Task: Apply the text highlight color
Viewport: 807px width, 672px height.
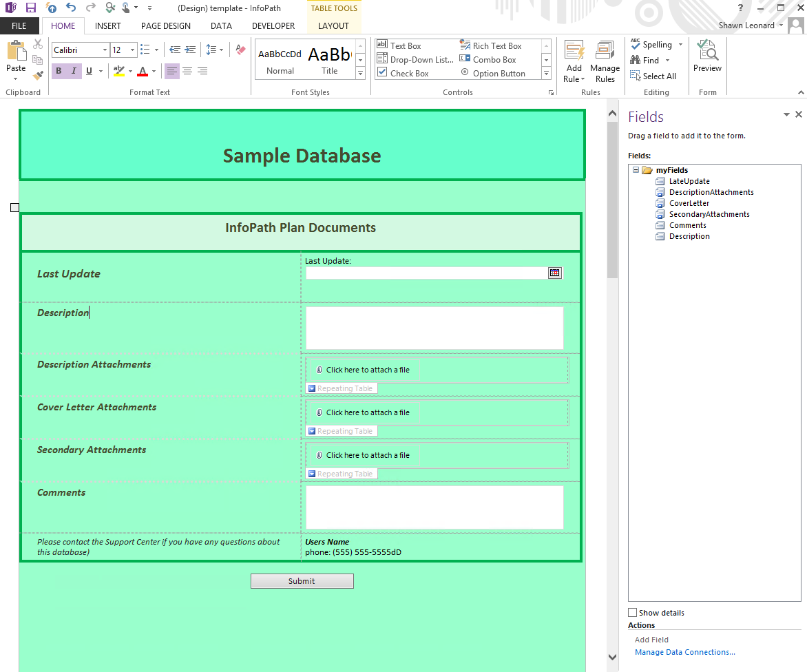Action: (x=119, y=71)
